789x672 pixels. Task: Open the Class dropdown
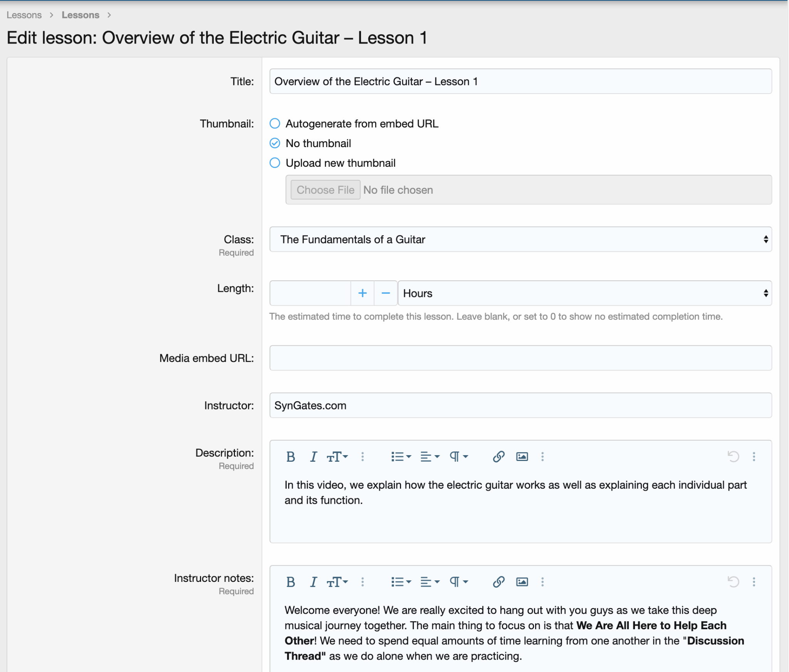(x=520, y=240)
